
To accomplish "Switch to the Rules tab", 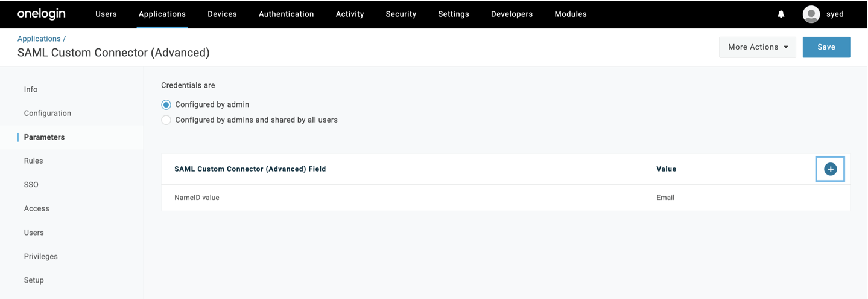I will 34,161.
